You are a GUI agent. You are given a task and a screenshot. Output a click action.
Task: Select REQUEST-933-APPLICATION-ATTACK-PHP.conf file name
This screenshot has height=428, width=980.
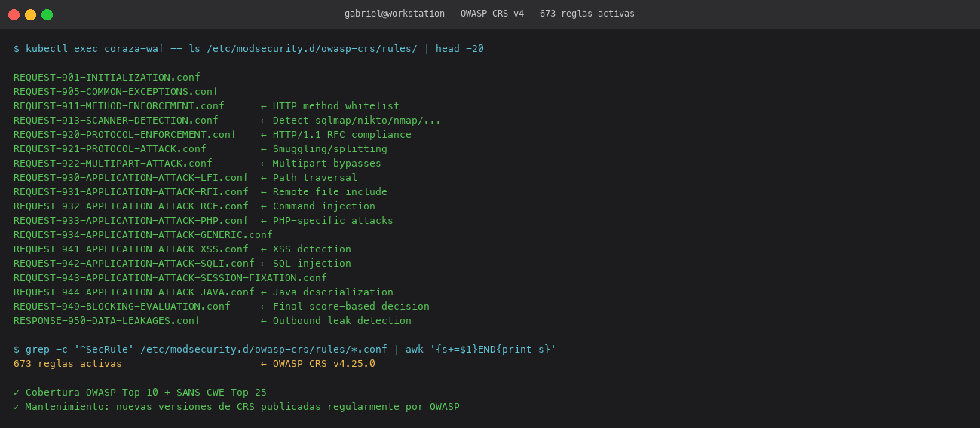(x=131, y=221)
